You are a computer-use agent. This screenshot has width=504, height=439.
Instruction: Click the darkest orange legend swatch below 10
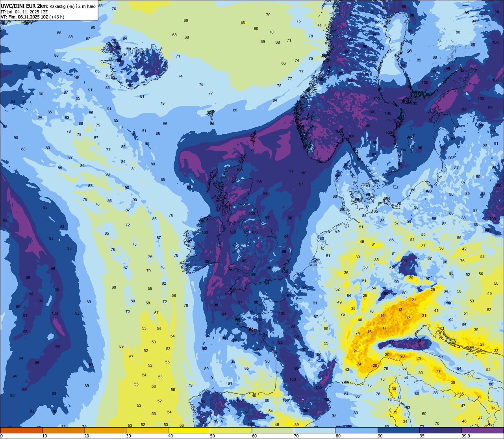pyautogui.click(x=21, y=430)
